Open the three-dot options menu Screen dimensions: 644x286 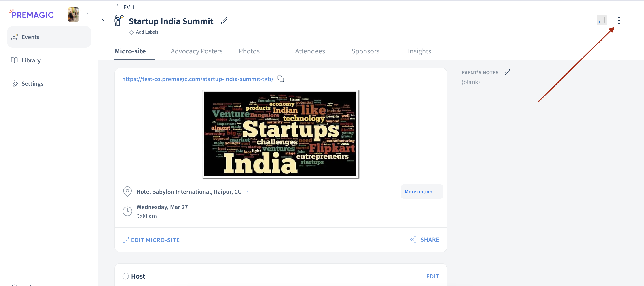tap(619, 21)
